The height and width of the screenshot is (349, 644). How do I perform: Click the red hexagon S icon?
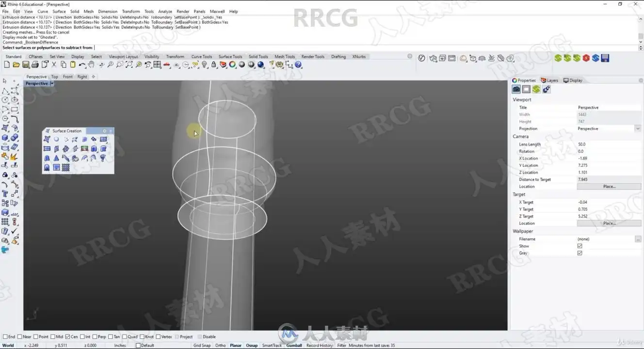coord(586,58)
